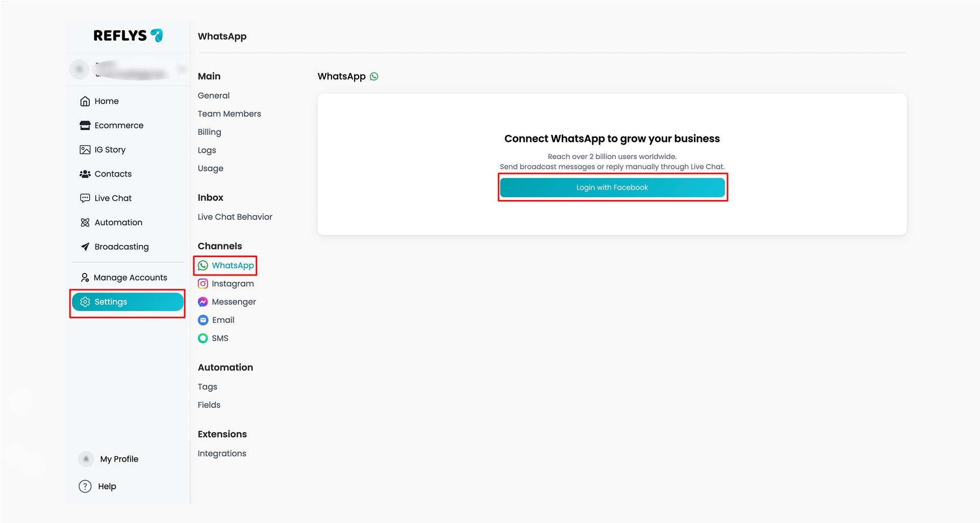980x523 pixels.
Task: Click the 'Connect WhatsApp to grow your business' heading
Action: [x=612, y=139]
